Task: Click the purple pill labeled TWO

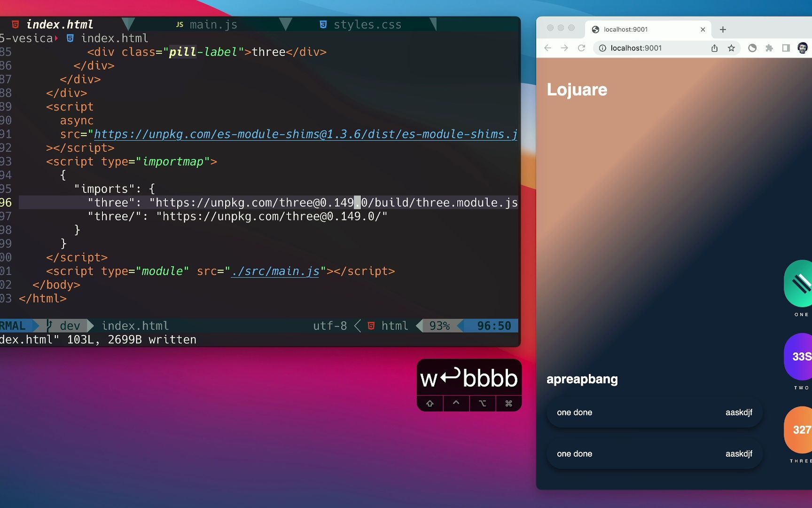Action: [799, 357]
